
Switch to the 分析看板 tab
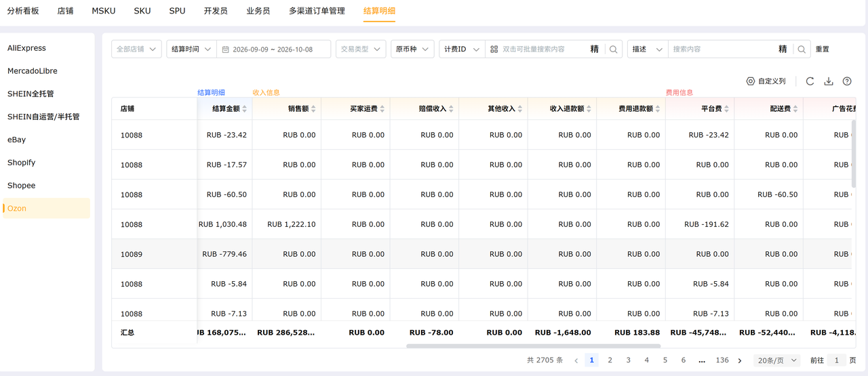(x=23, y=11)
